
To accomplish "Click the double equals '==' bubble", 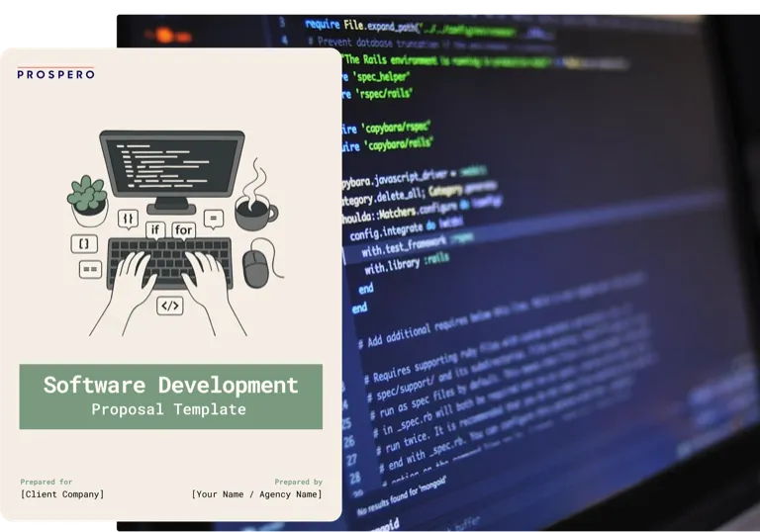I will pyautogui.click(x=91, y=269).
